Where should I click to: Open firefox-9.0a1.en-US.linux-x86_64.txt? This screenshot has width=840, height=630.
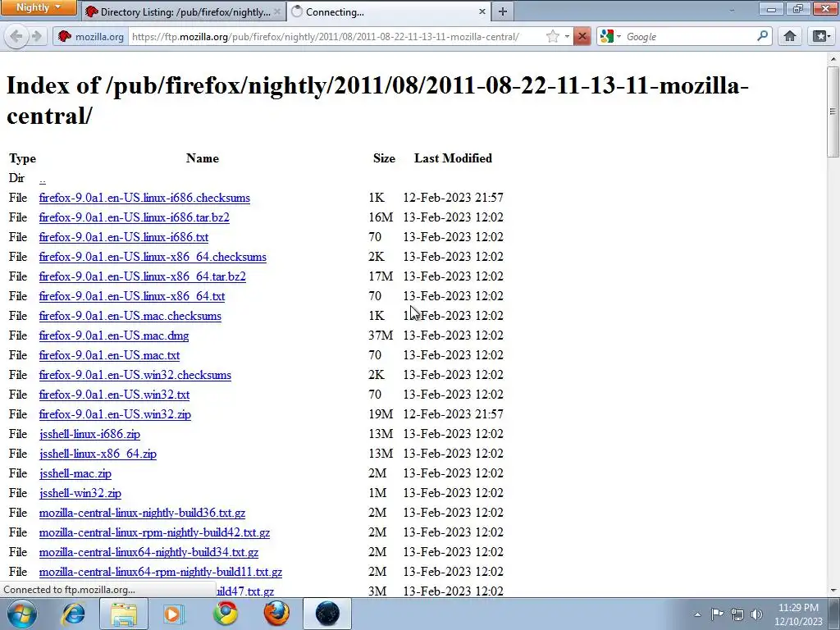click(x=132, y=296)
